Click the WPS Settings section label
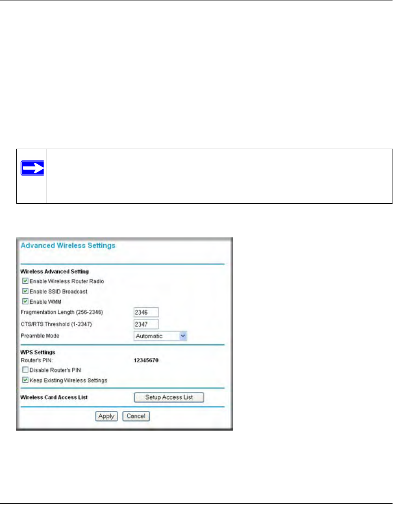 pyautogui.click(x=38, y=352)
